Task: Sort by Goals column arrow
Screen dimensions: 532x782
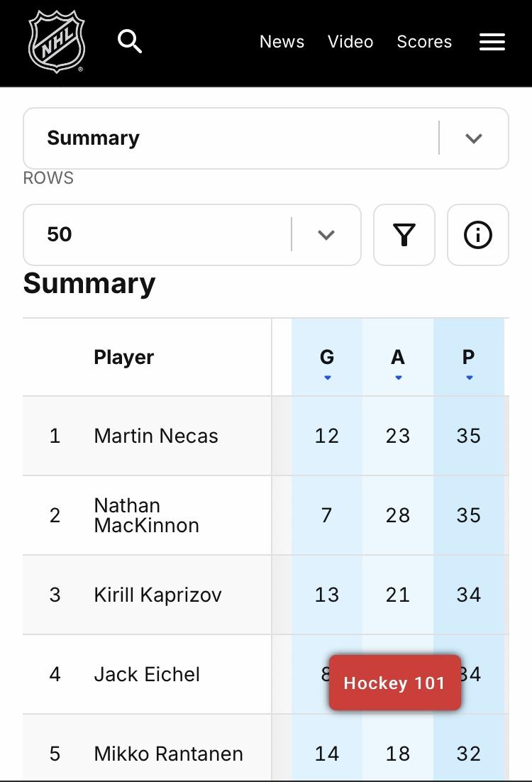Action: (328, 378)
